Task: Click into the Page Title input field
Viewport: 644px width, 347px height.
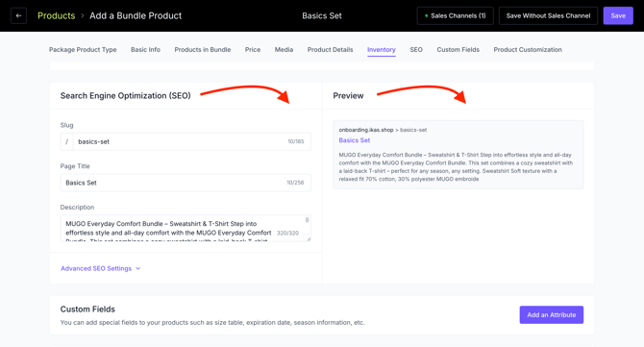Action: pos(186,183)
